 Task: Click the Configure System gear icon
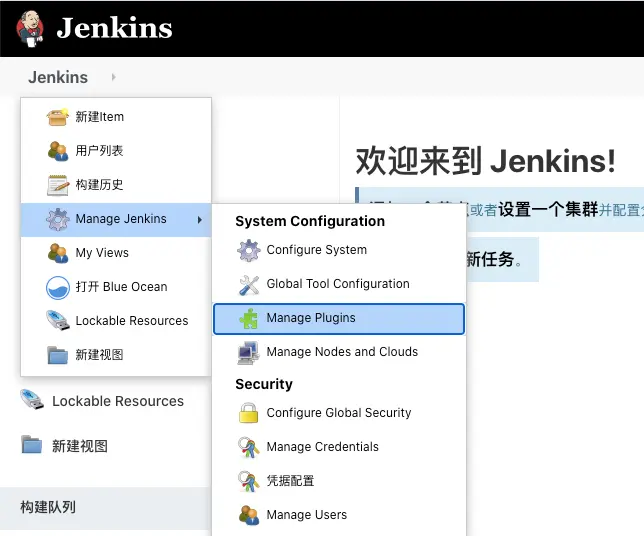248,250
